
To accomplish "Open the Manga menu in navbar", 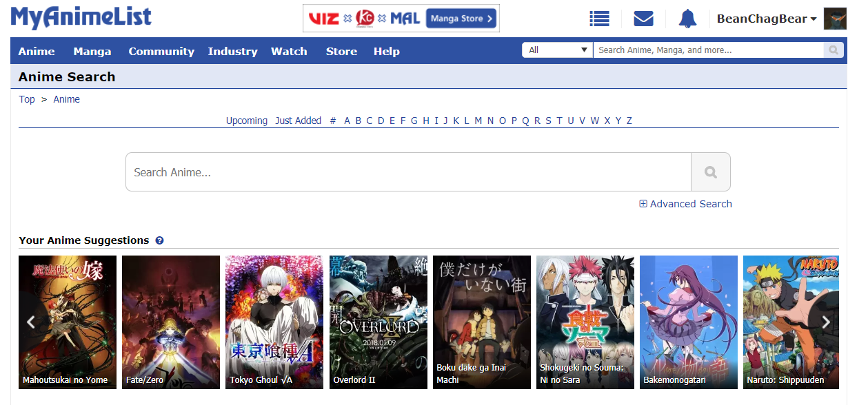I will 92,51.
